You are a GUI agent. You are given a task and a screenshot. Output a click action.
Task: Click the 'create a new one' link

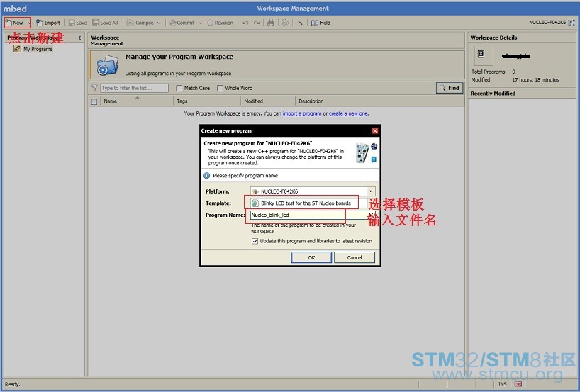pos(348,113)
